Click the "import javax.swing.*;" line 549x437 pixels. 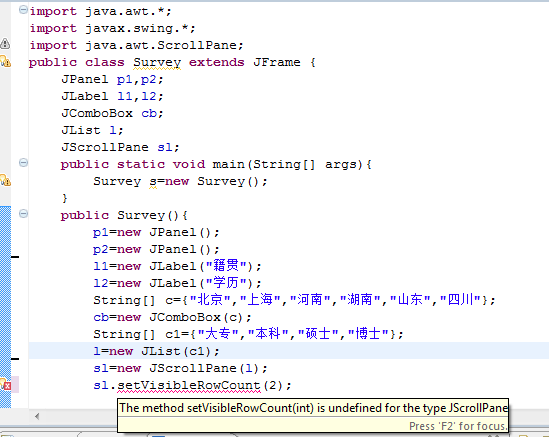pos(112,28)
